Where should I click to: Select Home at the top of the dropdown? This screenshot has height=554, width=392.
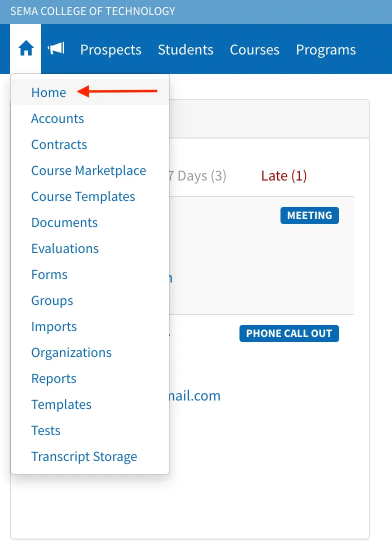point(48,92)
